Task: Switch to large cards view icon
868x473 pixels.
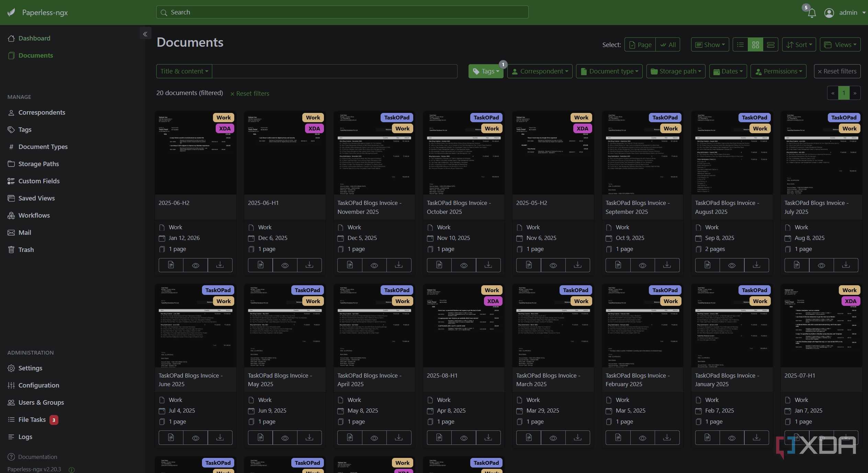Action: click(x=770, y=45)
